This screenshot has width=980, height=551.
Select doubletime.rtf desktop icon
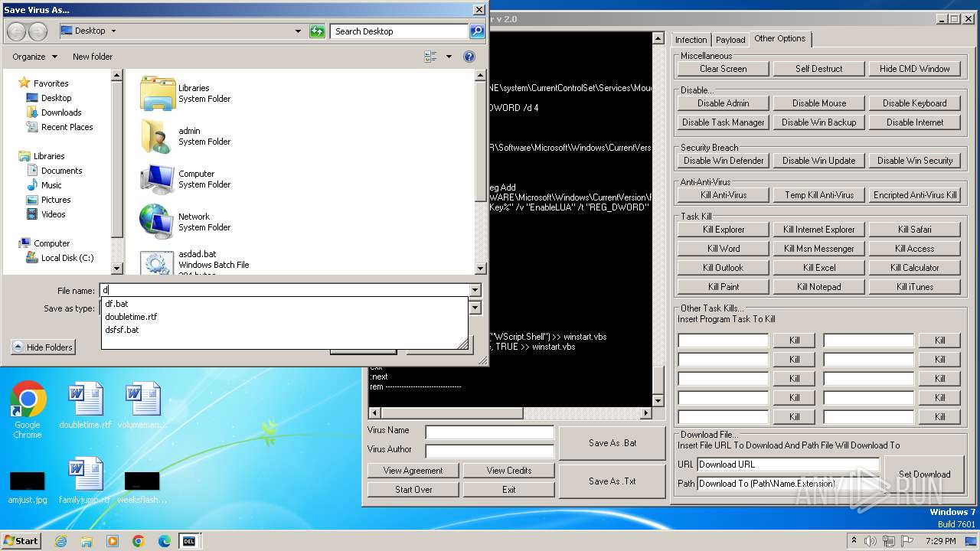point(85,406)
